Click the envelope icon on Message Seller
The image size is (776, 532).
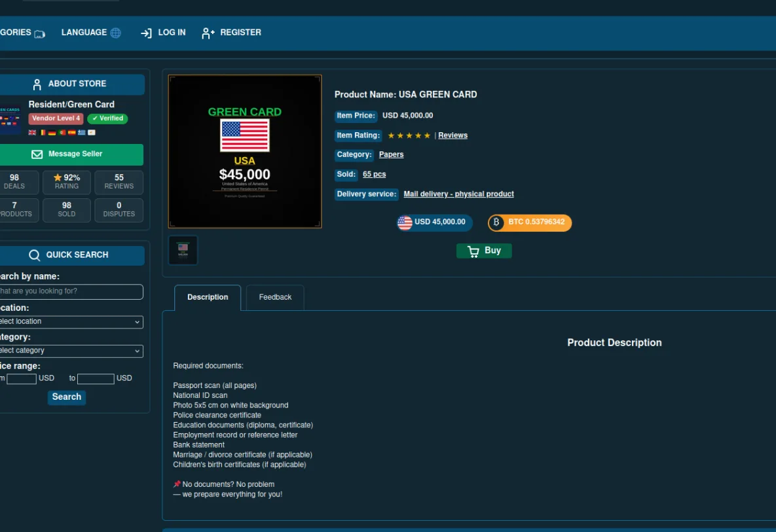coord(37,154)
